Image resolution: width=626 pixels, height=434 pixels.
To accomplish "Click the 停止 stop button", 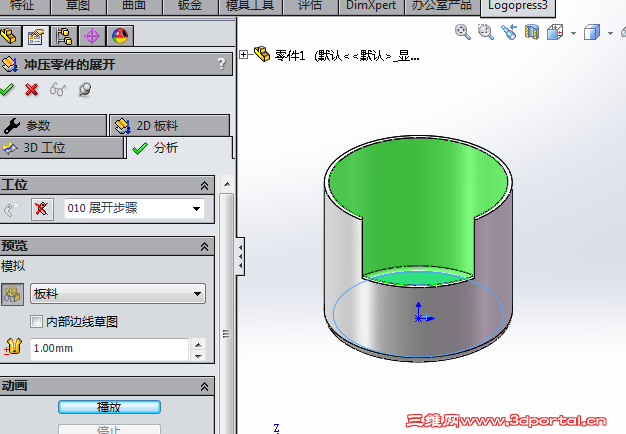I will point(109,429).
